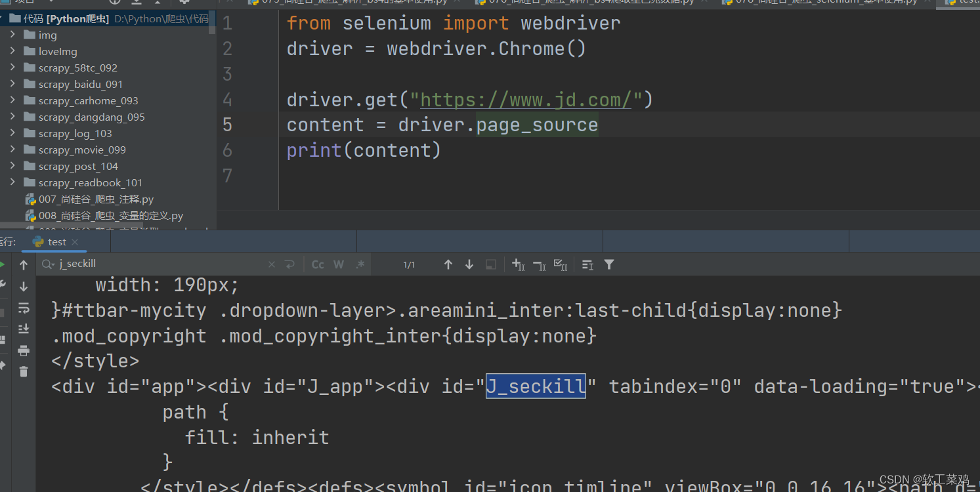Expand the scrapy_movie_099 folder

point(12,150)
